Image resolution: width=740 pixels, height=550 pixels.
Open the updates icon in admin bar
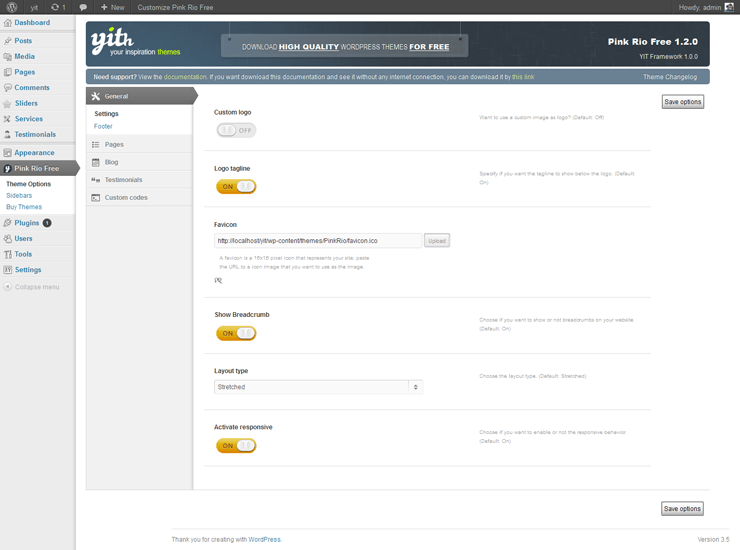(x=55, y=7)
